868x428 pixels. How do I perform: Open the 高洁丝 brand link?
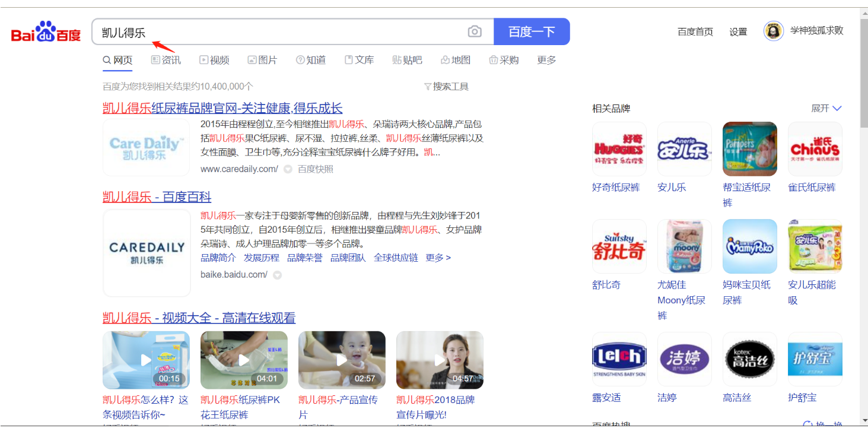pyautogui.click(x=737, y=398)
